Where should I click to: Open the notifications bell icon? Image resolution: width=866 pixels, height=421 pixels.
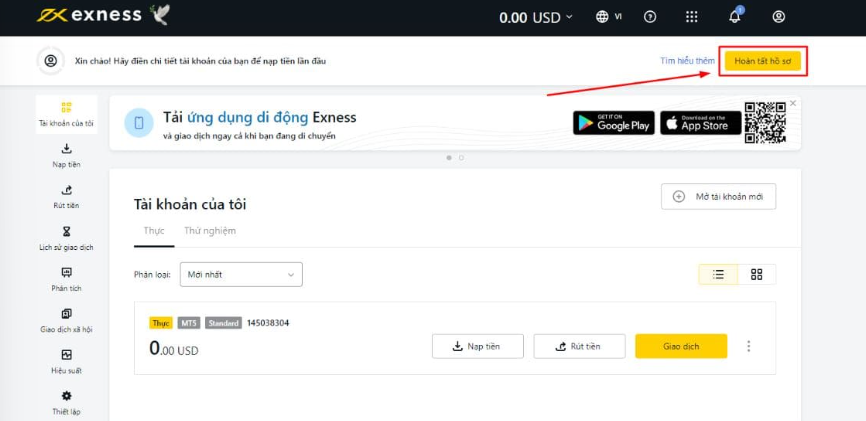point(735,17)
